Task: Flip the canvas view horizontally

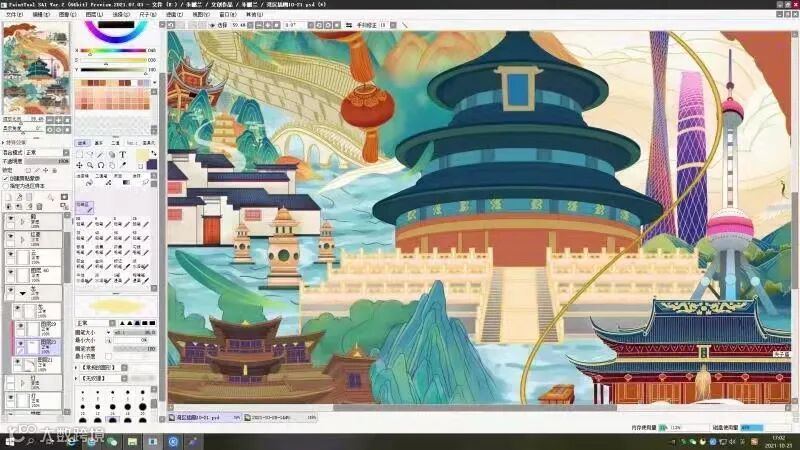Action: 349,24
